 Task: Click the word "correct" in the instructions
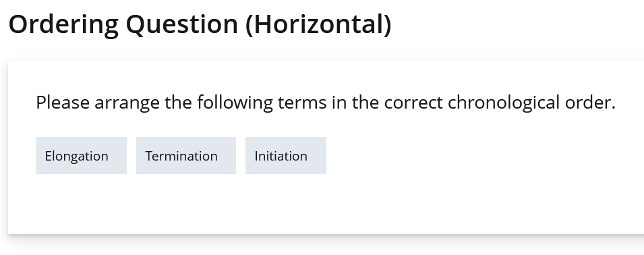click(413, 103)
